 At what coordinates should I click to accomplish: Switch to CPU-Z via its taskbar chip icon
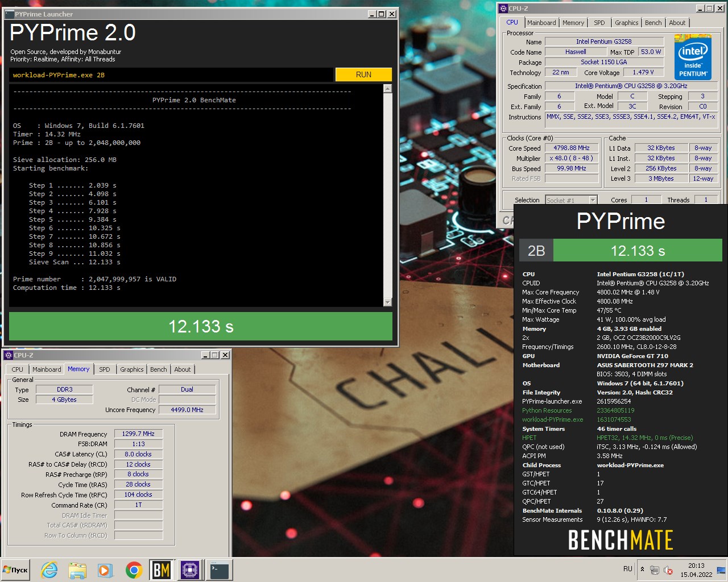(x=189, y=569)
